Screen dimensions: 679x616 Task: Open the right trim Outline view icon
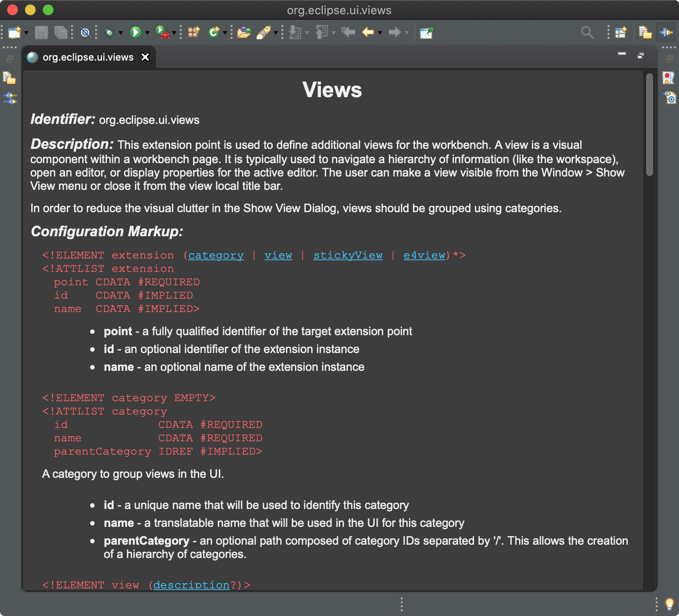tap(669, 78)
